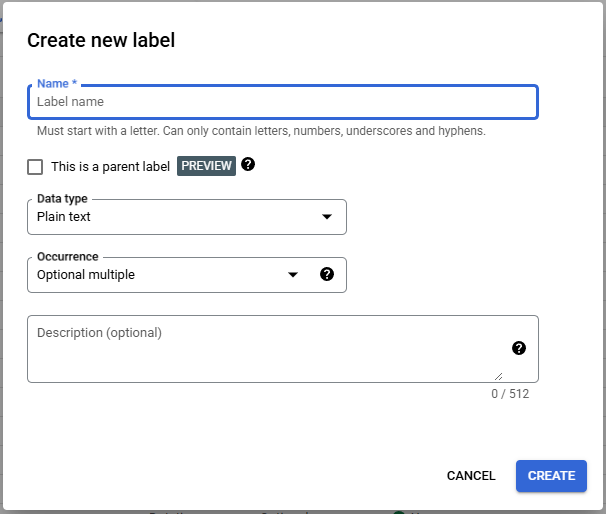Click the 0 / 512 character counter
Screen dimensions: 606x514
tap(510, 394)
